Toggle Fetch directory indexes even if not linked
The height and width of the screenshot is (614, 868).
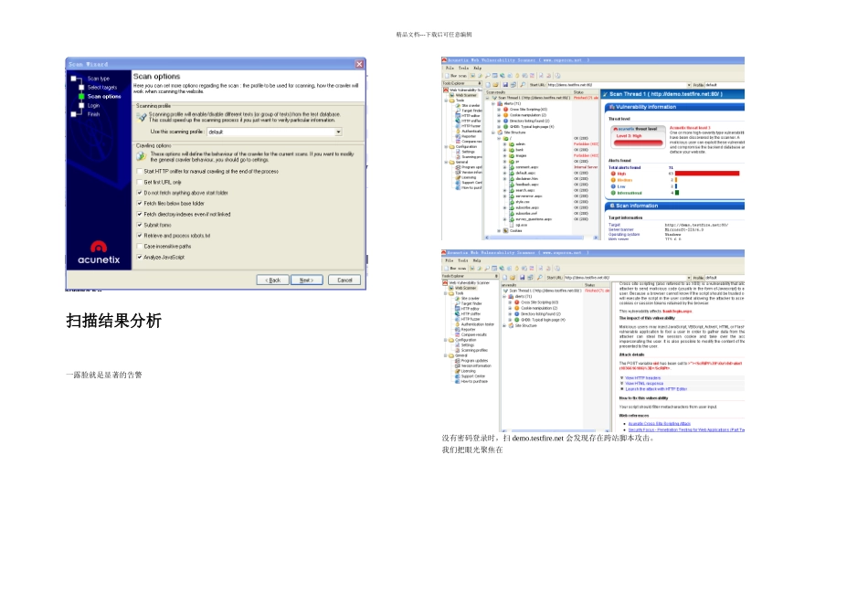point(140,215)
